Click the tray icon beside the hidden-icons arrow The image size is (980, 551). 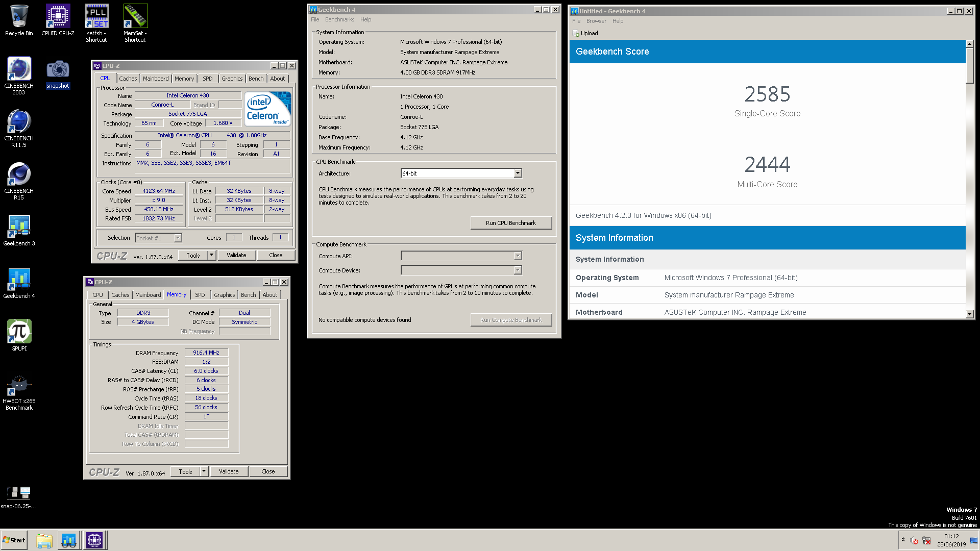(914, 540)
